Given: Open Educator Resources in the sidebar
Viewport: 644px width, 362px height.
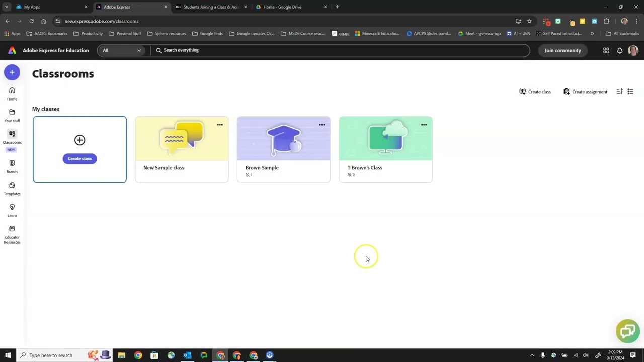Looking at the screenshot, I should point(12,235).
